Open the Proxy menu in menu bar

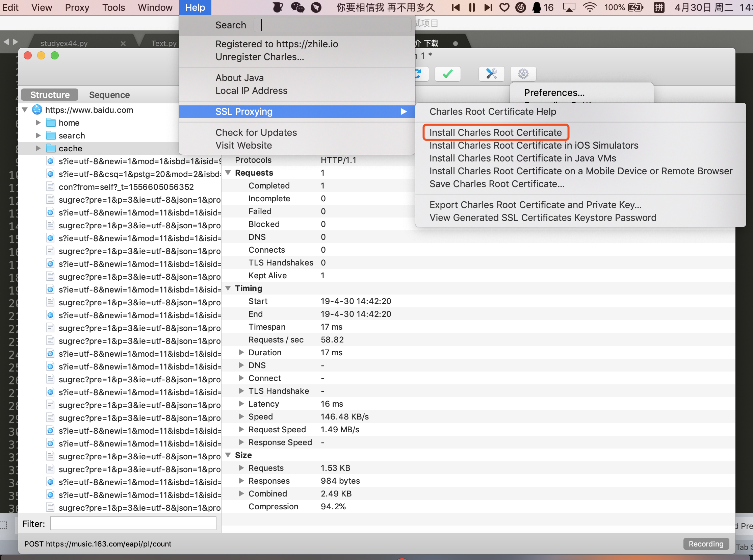[x=77, y=7]
